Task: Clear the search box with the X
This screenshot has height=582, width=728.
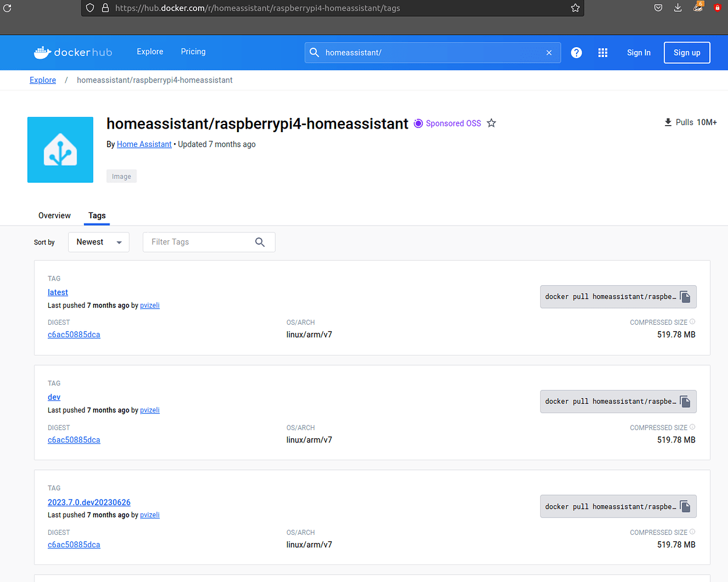Action: point(549,52)
